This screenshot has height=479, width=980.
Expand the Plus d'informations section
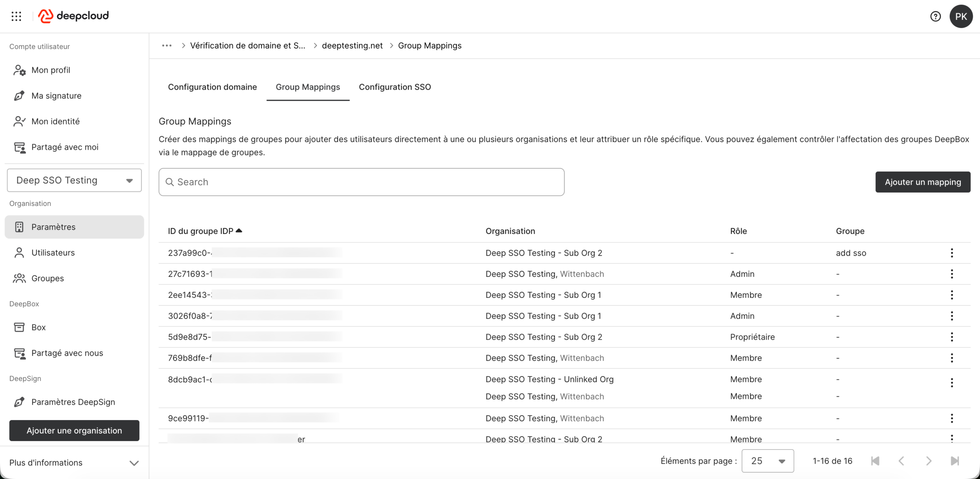tap(74, 463)
